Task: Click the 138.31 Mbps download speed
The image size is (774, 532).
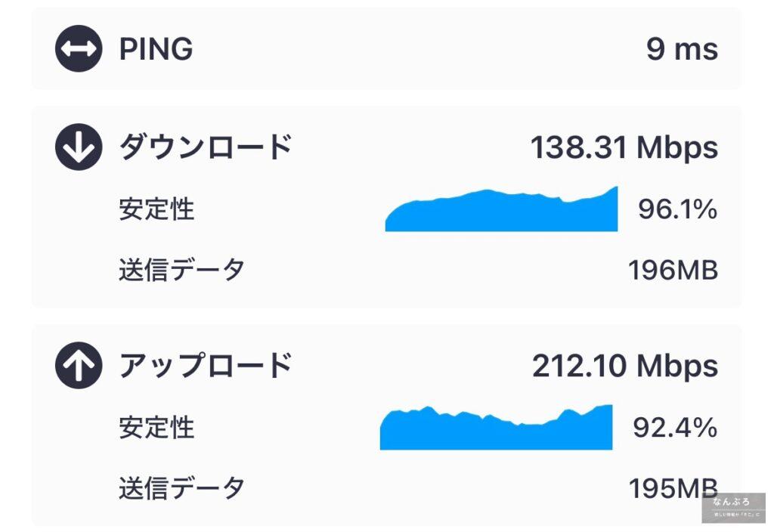Action: pos(624,147)
